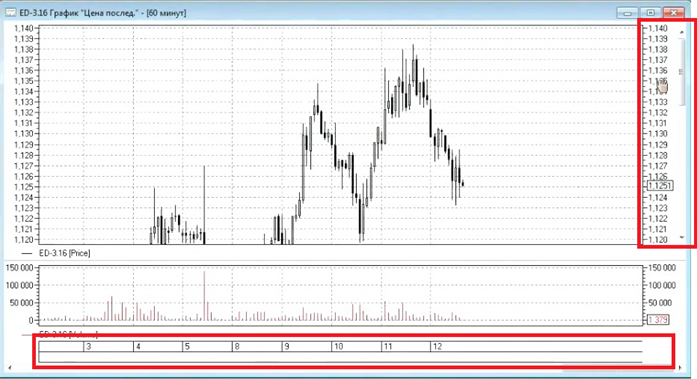The width and height of the screenshot is (697, 379).
Task: Click date marker 10 on time axis
Action: [338, 347]
